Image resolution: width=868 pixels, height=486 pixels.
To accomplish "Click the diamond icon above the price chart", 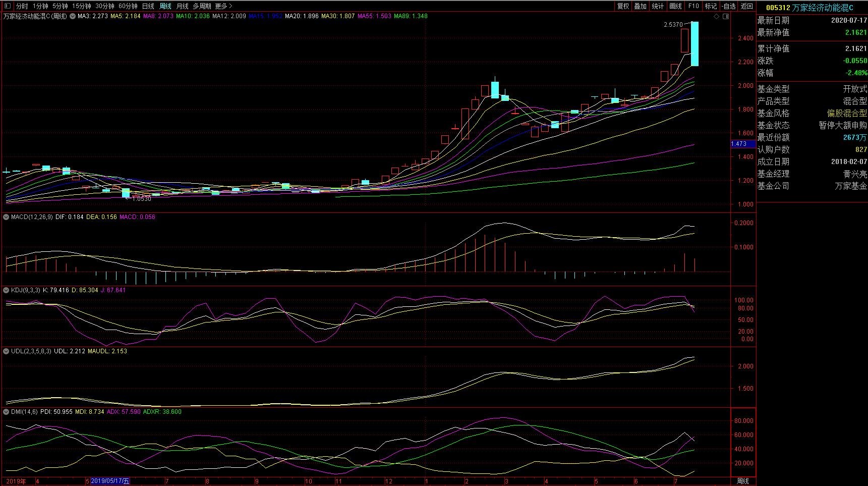I will coord(716,17).
